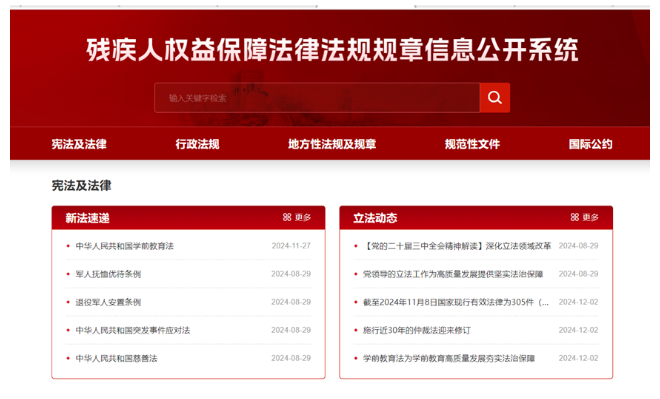Open 中华人民共和国学前教育法 article

[x=125, y=246]
